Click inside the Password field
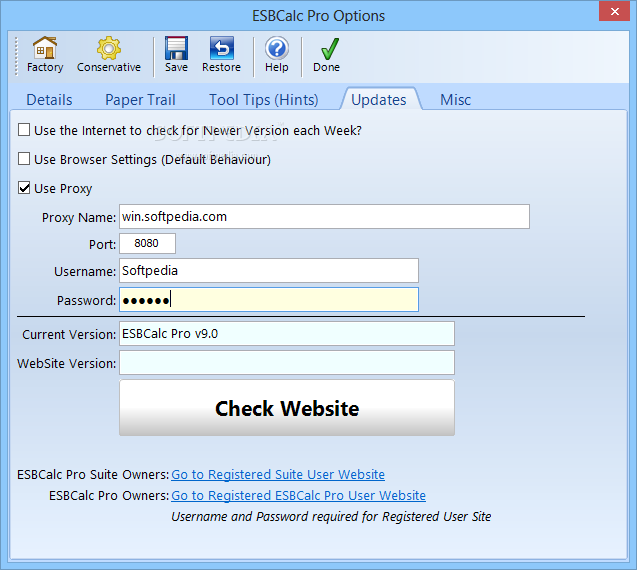Image resolution: width=637 pixels, height=570 pixels. [x=269, y=300]
